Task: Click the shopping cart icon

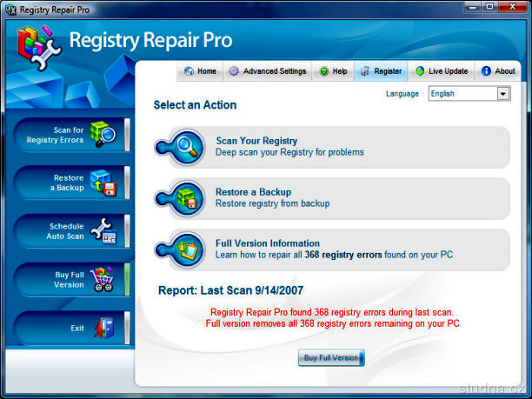Action: click(x=103, y=280)
